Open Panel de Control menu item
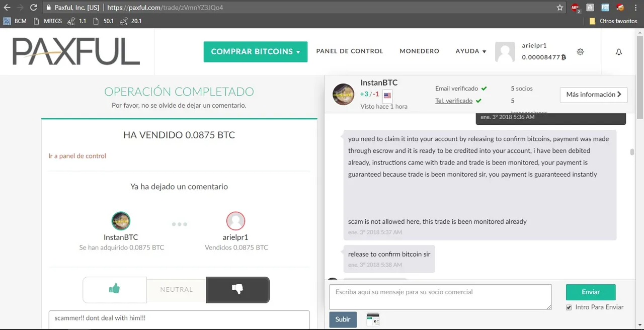 pos(350,51)
